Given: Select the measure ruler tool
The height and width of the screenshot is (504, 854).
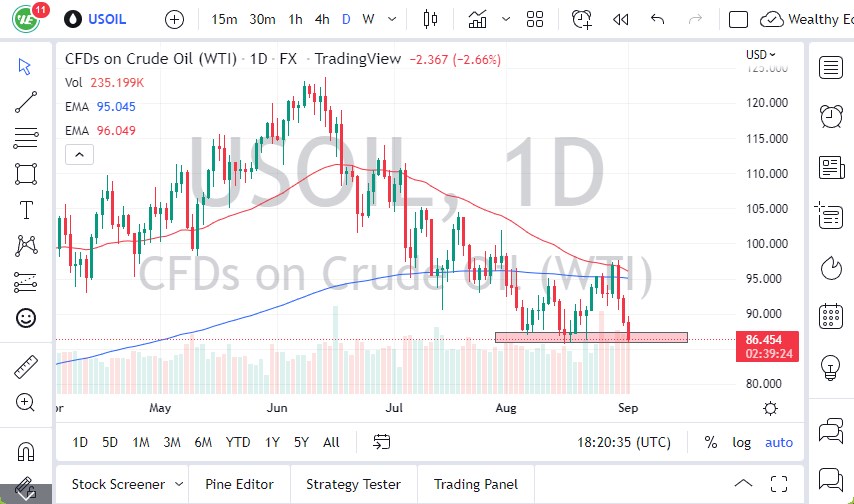Looking at the screenshot, I should [x=26, y=367].
